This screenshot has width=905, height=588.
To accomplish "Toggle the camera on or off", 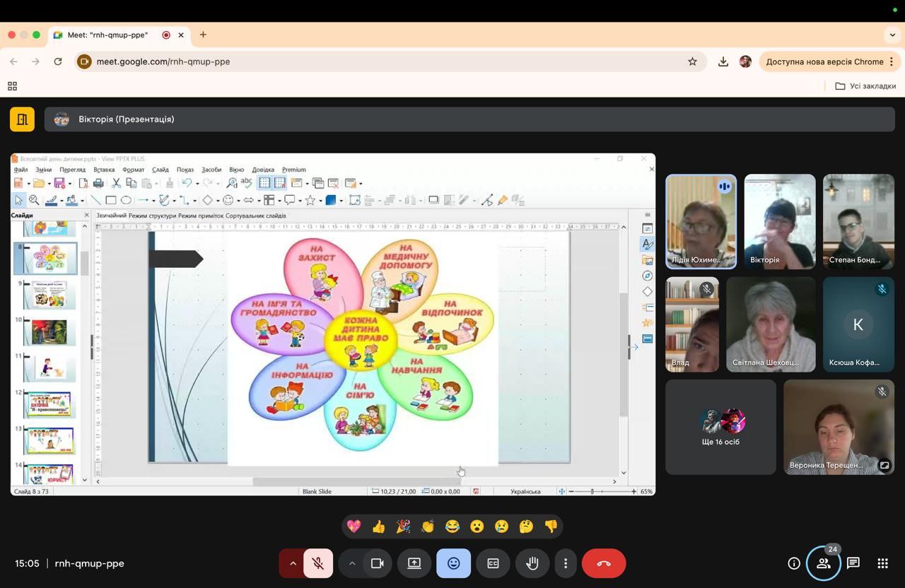I will [x=377, y=563].
